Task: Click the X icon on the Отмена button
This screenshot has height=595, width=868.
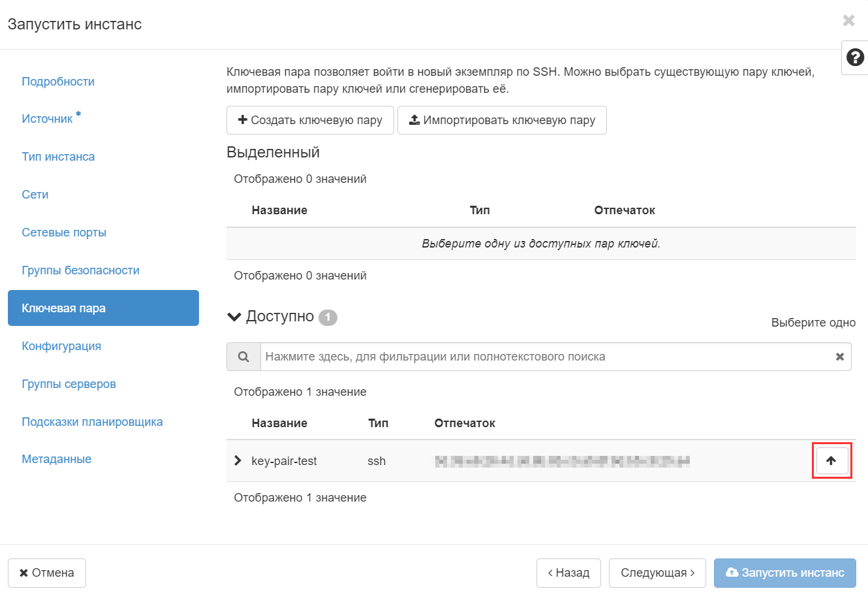Action: 22,572
